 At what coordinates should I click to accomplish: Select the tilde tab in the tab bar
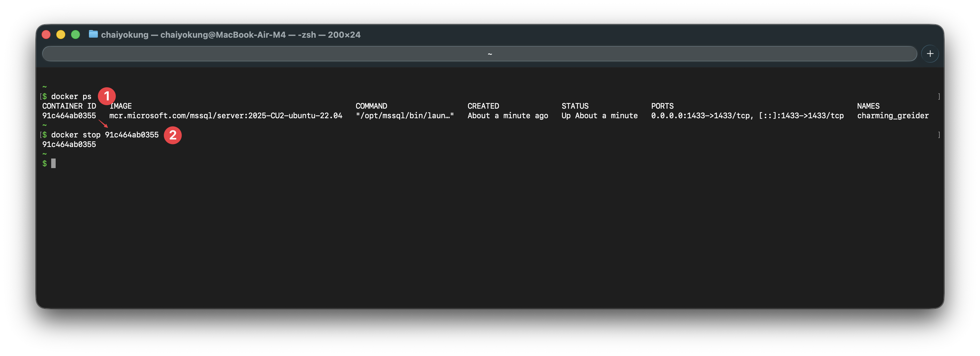[x=490, y=54]
